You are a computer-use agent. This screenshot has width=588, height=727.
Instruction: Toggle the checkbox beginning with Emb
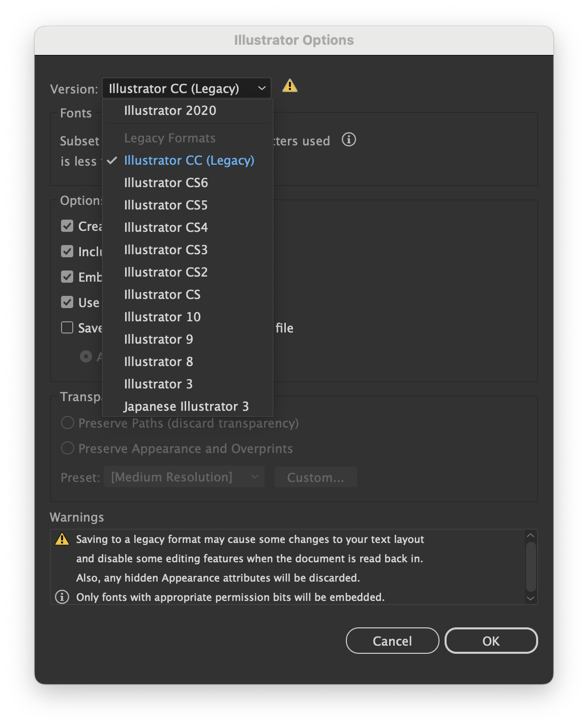[x=67, y=277]
